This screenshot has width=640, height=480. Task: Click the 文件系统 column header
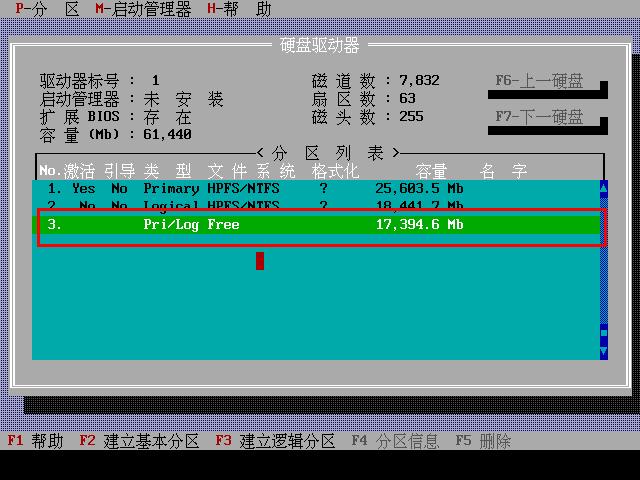click(251, 171)
